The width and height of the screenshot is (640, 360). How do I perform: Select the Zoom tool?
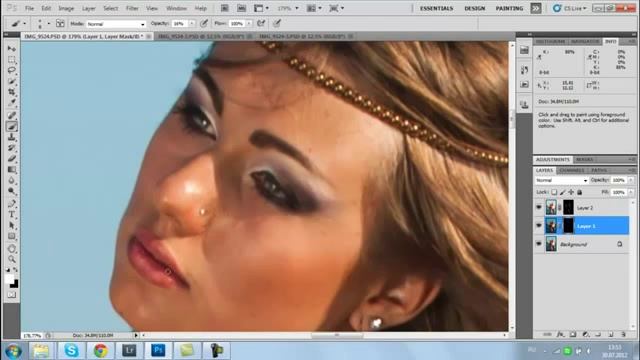click(11, 260)
